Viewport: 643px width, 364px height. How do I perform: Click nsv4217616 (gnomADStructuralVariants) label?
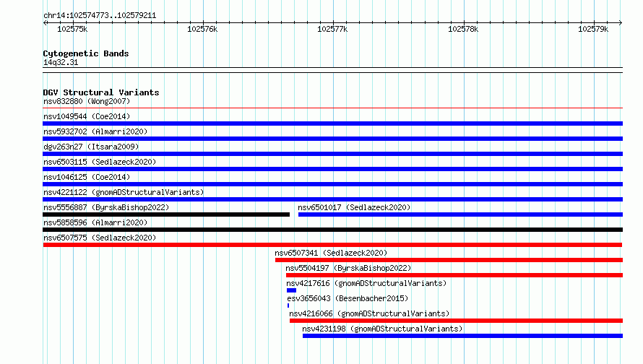click(x=366, y=283)
